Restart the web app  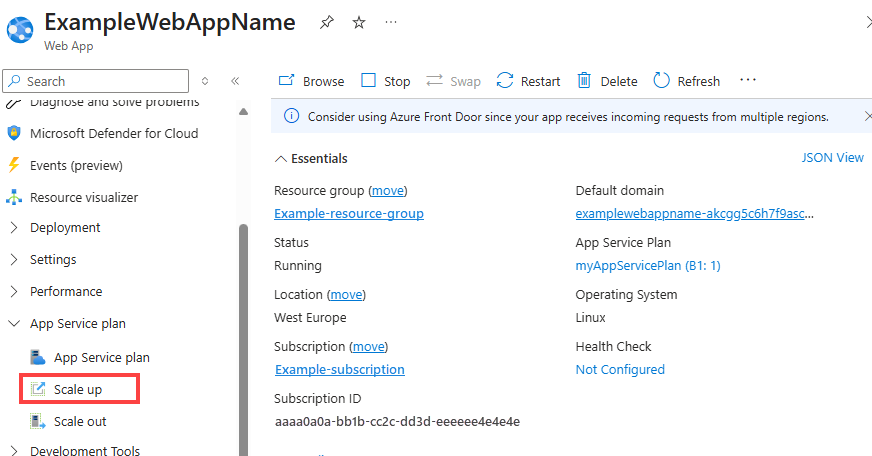(x=528, y=81)
